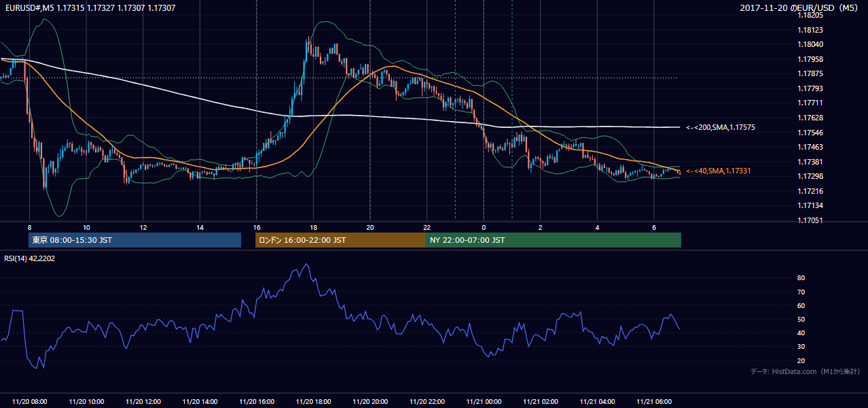868x408 pixels.
Task: Open the HistData.com data source credit
Action: click(806, 371)
